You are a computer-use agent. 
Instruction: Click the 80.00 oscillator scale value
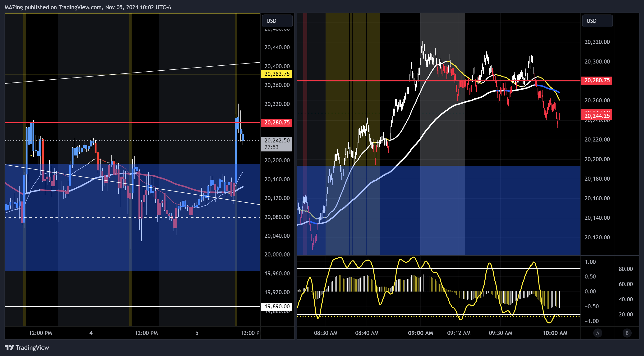tap(626, 269)
